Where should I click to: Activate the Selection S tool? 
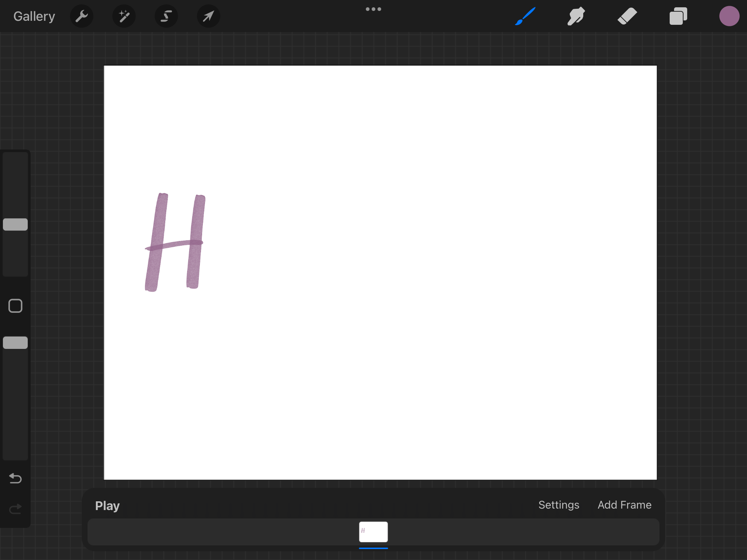tap(166, 16)
